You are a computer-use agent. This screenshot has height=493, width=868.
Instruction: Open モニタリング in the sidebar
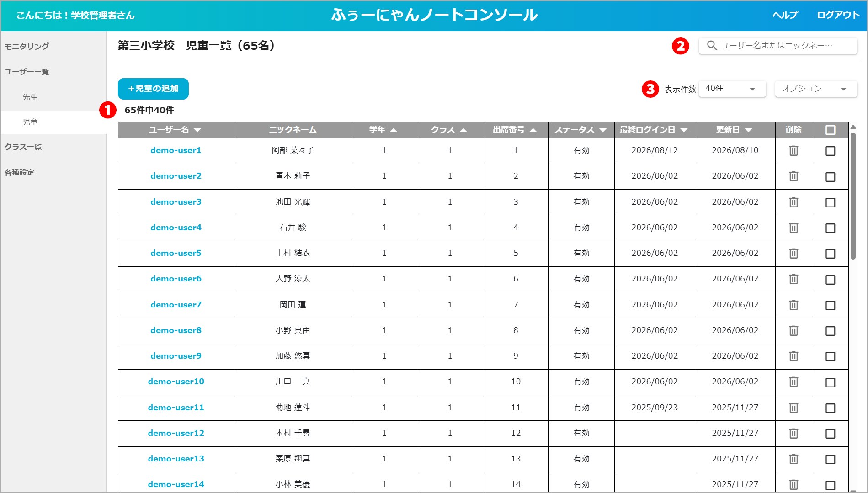tap(27, 46)
